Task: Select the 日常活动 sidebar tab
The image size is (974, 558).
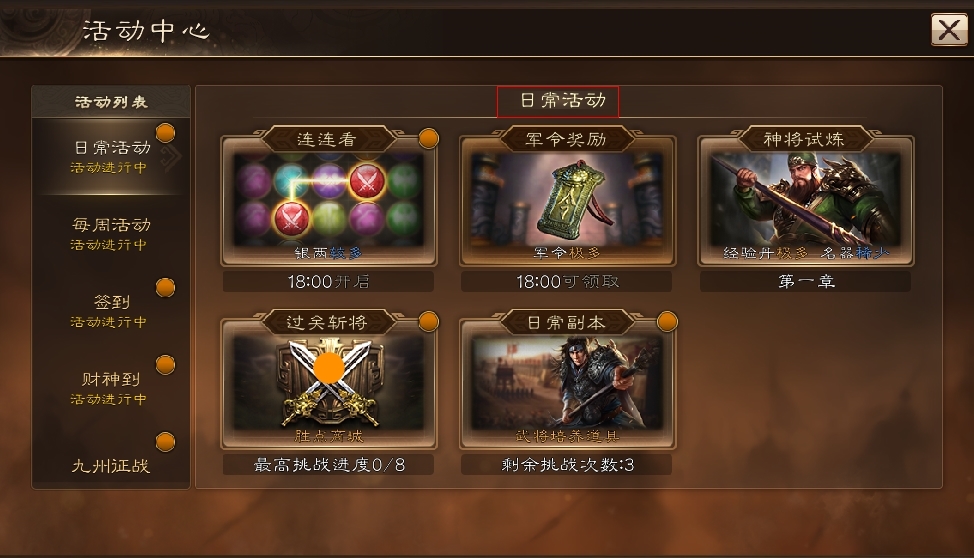Action: click(x=111, y=157)
